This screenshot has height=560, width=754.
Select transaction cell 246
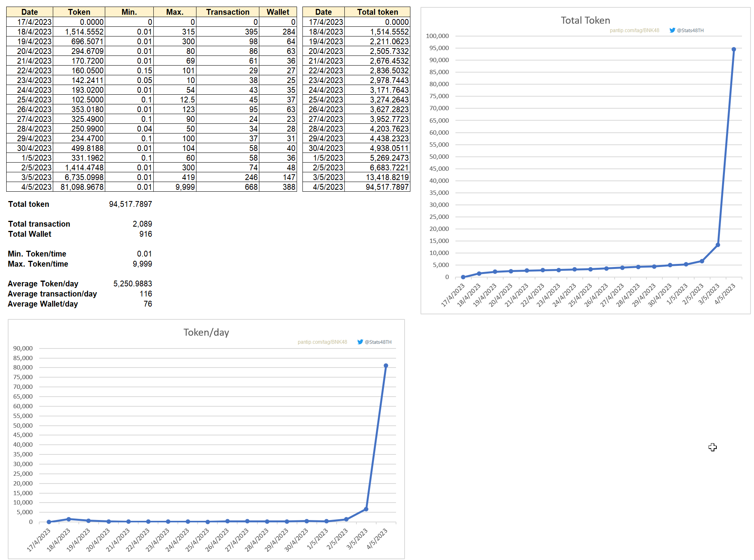pyautogui.click(x=228, y=177)
